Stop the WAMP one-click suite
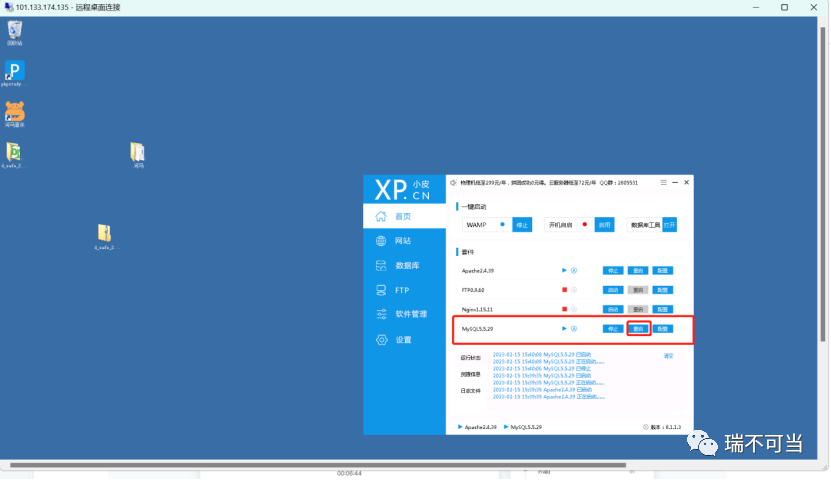Screen dimensions: 831x480 (x=522, y=225)
